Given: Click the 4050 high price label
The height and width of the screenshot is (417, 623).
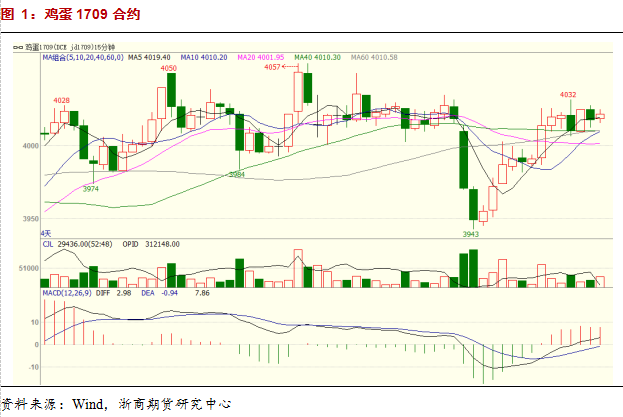Looking at the screenshot, I should 168,68.
